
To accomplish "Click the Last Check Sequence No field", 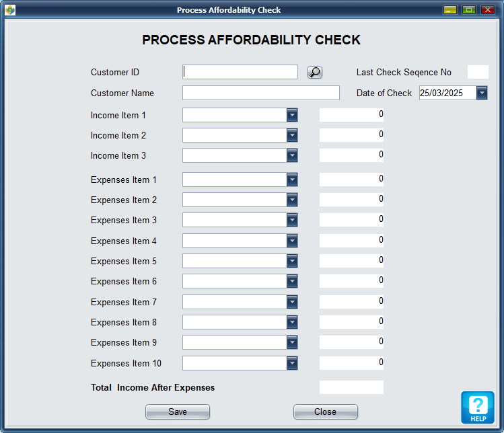I will pos(478,73).
